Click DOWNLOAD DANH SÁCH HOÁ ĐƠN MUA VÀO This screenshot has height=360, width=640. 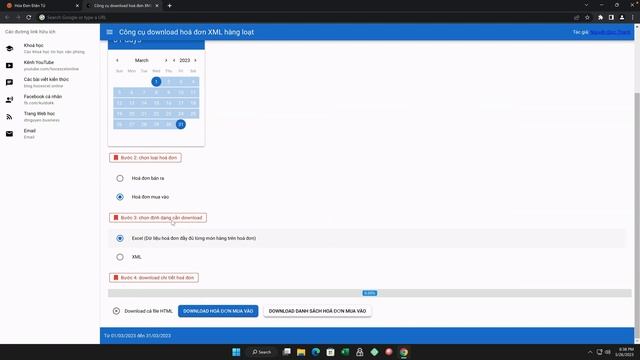[x=318, y=311]
